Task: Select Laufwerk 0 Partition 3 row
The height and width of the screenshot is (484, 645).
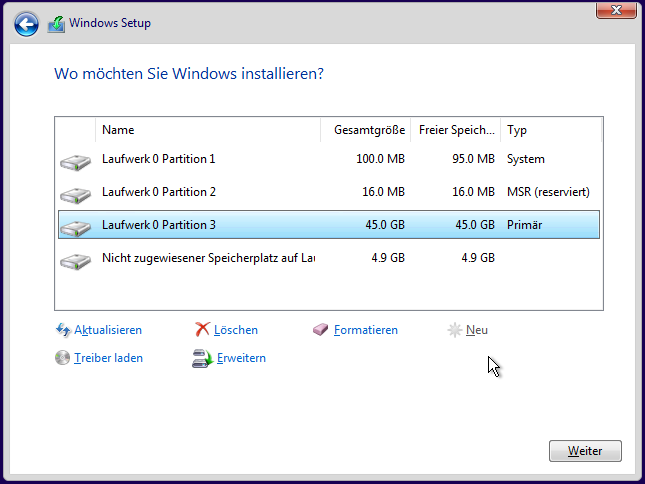Action: (x=329, y=225)
